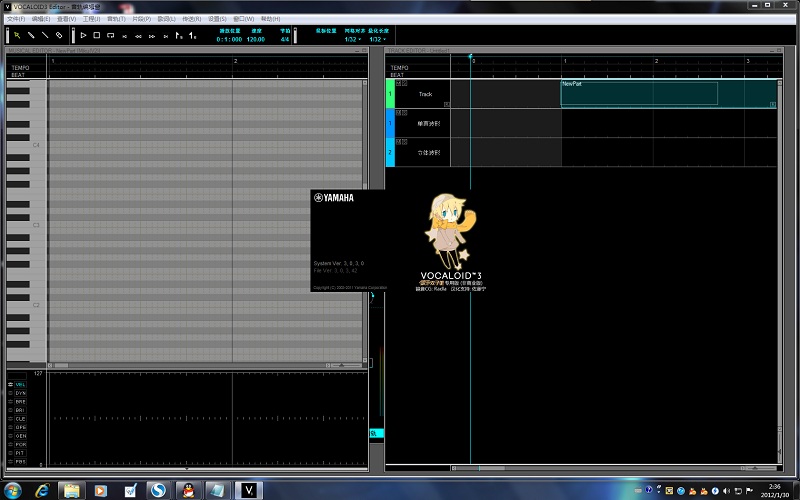This screenshot has width=800, height=500.
Task: Toggle mute box on Track 1
Action: coord(396,84)
